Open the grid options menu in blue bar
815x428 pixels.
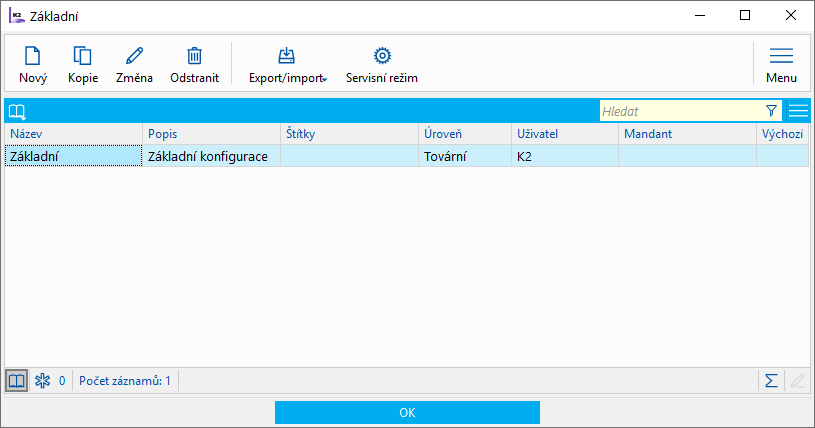point(798,111)
